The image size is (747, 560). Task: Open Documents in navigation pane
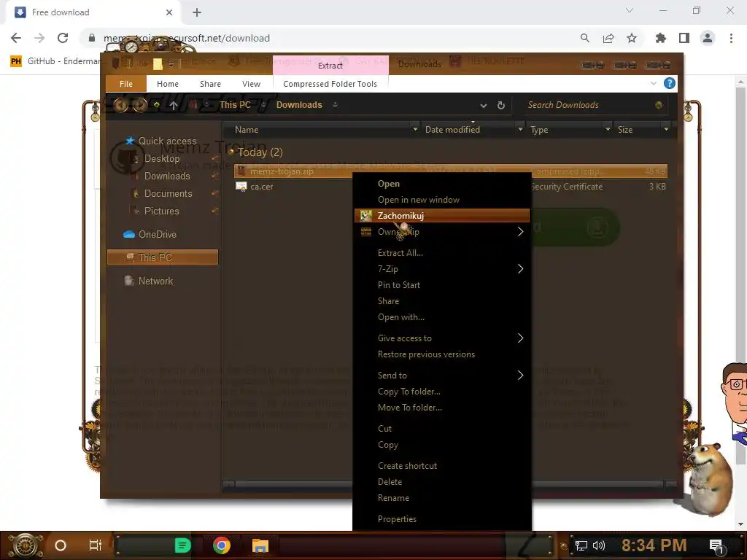pyautogui.click(x=169, y=194)
